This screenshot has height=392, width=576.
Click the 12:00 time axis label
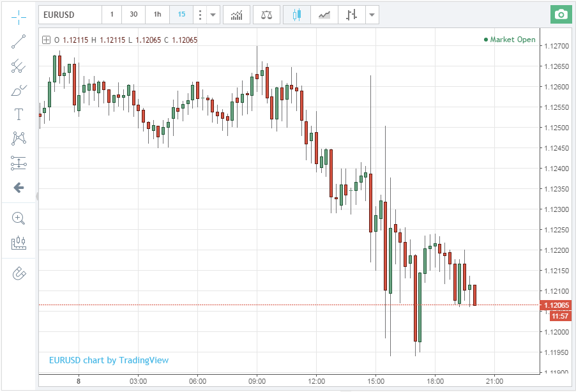[x=316, y=381]
